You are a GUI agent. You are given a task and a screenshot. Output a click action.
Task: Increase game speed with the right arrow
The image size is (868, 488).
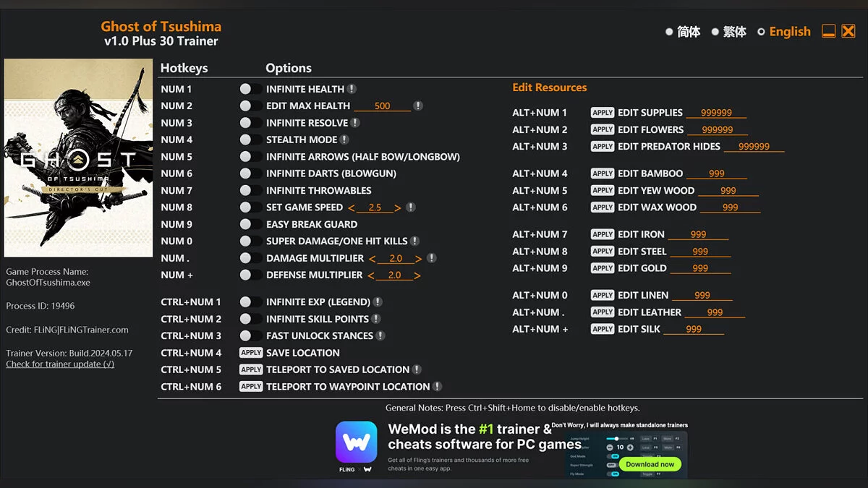[x=398, y=207]
